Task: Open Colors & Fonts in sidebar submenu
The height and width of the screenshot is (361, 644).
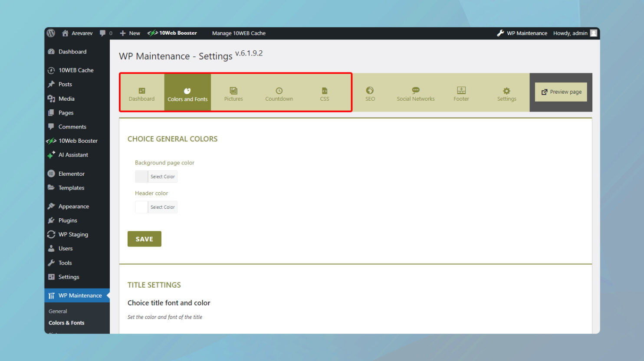Action: 66,322
